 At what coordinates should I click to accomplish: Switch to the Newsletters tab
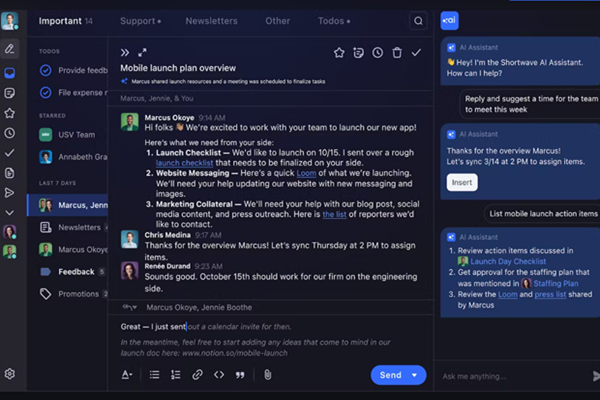tap(212, 21)
